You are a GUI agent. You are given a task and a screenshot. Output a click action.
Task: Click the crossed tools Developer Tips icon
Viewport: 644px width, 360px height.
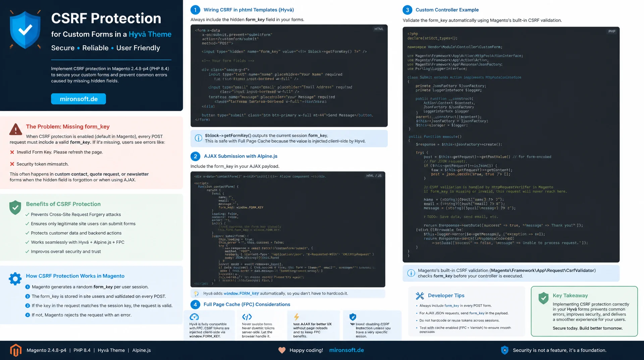[420, 296]
